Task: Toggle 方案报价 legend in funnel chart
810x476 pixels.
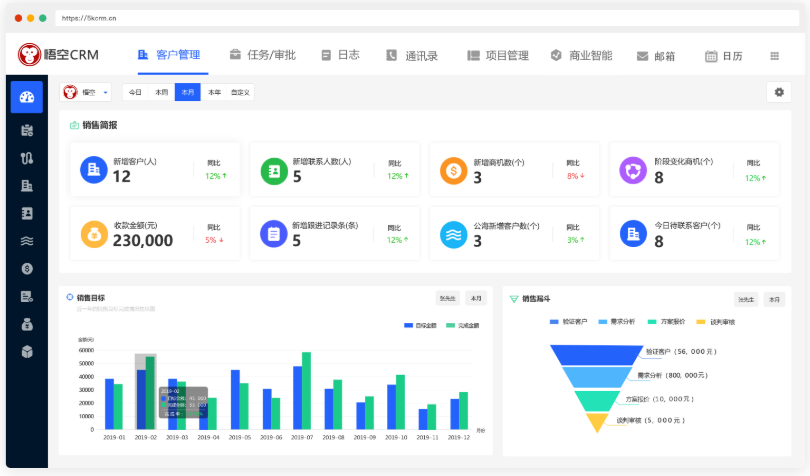Action: (x=666, y=321)
